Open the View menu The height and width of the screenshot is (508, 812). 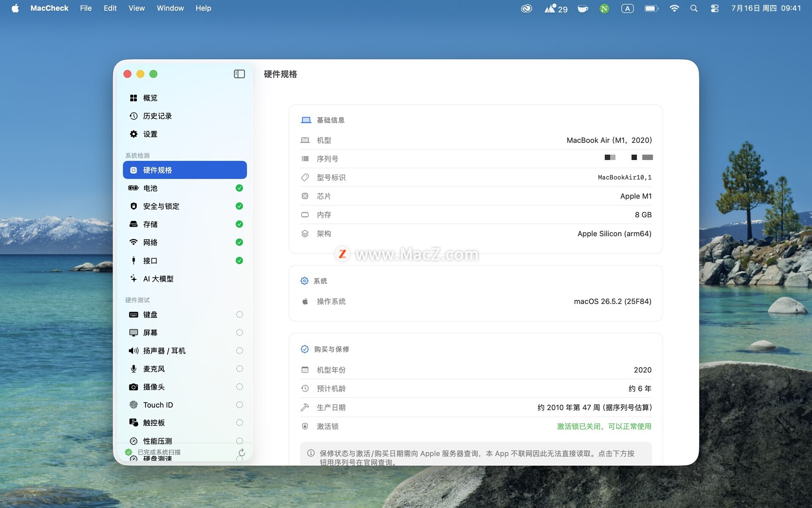pyautogui.click(x=137, y=8)
